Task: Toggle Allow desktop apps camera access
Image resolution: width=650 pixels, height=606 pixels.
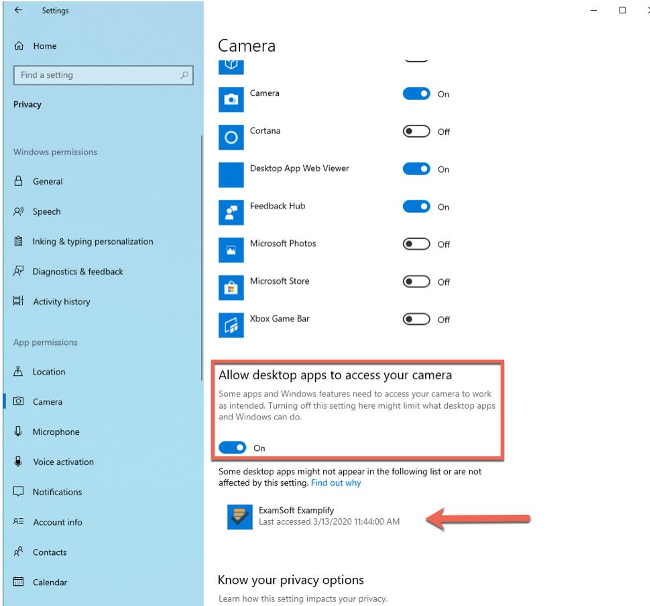Action: [232, 448]
